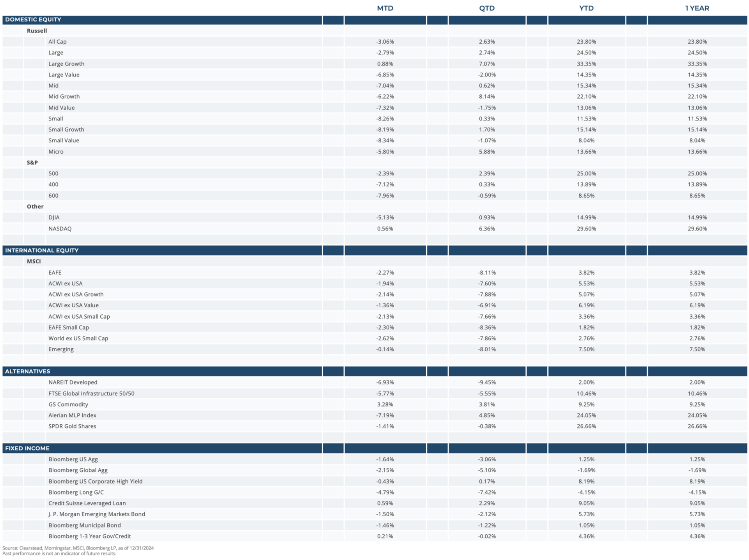The width and height of the screenshot is (749, 560).
Task: Click Large Growth MTD value 0.88%
Action: pos(385,64)
